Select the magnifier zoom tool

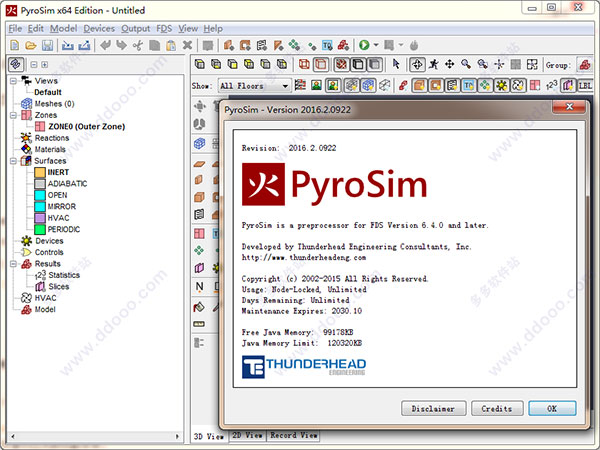pyautogui.click(x=466, y=64)
